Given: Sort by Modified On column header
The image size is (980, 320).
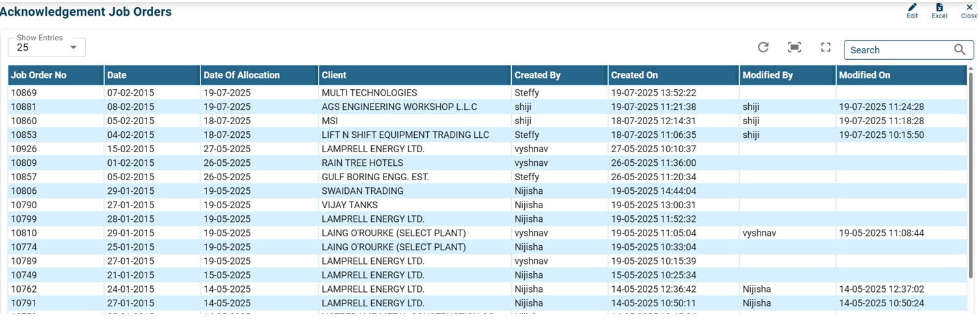Looking at the screenshot, I should click(x=864, y=75).
